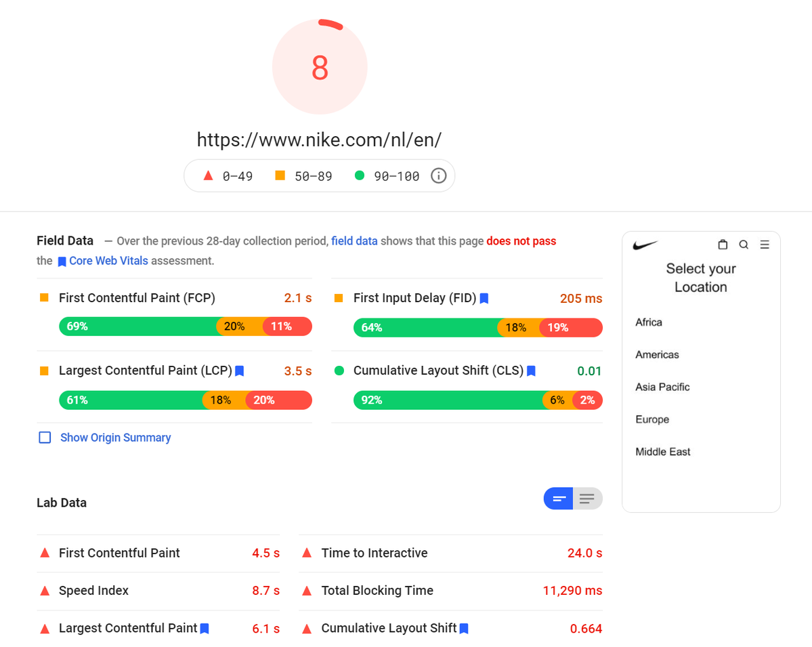Click the field Largest Contentful Paint LCP bookmark icon
The width and height of the screenshot is (812, 647).
click(239, 371)
